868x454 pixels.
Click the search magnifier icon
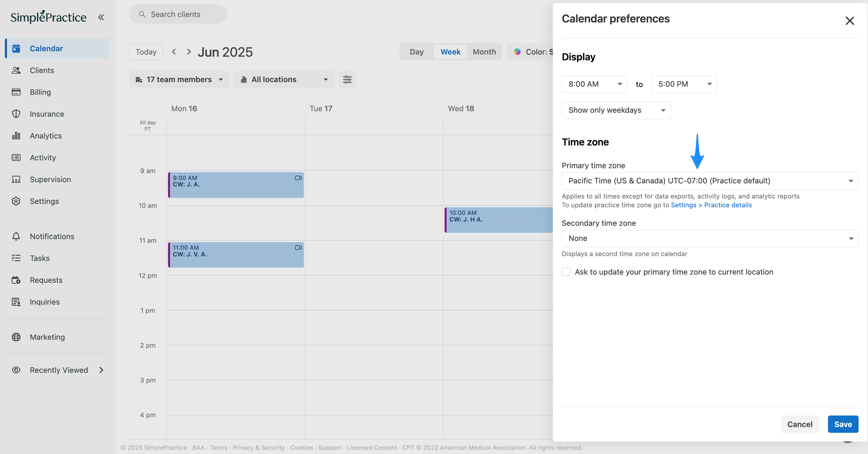(x=142, y=14)
